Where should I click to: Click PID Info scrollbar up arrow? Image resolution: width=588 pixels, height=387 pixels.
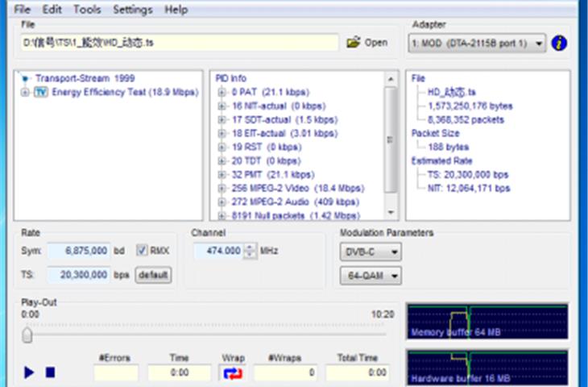click(391, 79)
